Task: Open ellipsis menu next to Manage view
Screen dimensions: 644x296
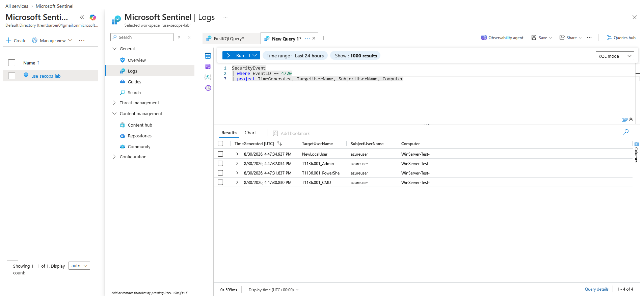Action: pyautogui.click(x=82, y=41)
